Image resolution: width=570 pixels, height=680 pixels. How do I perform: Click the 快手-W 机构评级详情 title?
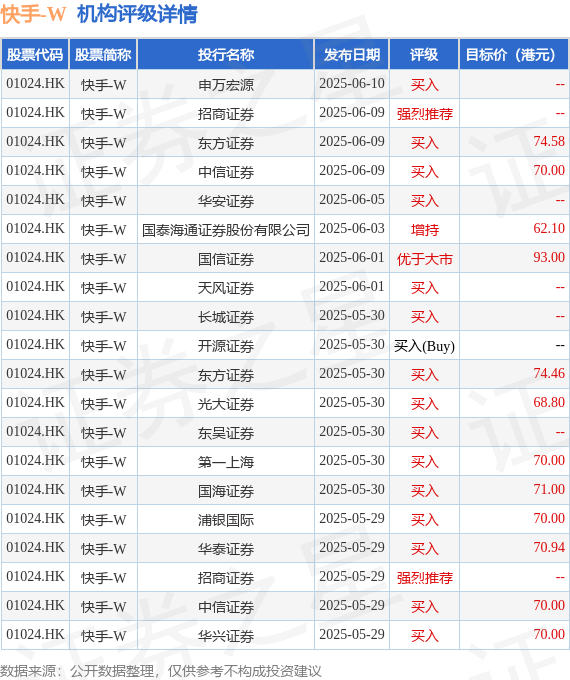click(99, 14)
